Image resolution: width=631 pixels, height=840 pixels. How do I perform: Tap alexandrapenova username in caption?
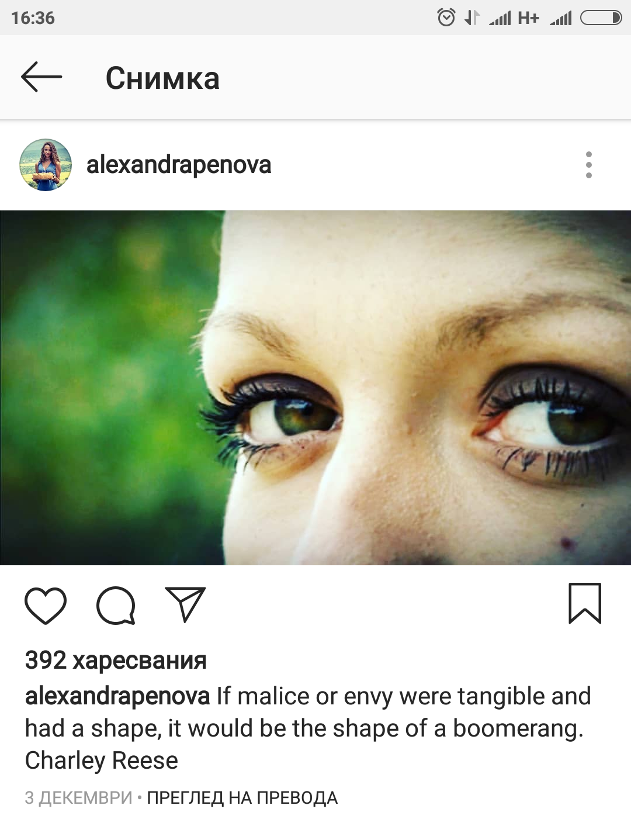coord(117,696)
